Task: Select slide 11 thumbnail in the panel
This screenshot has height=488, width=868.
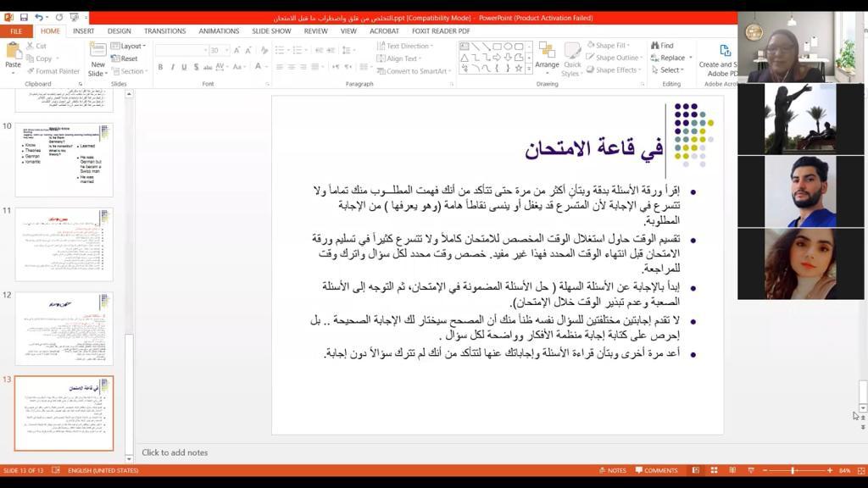Action: pos(64,244)
